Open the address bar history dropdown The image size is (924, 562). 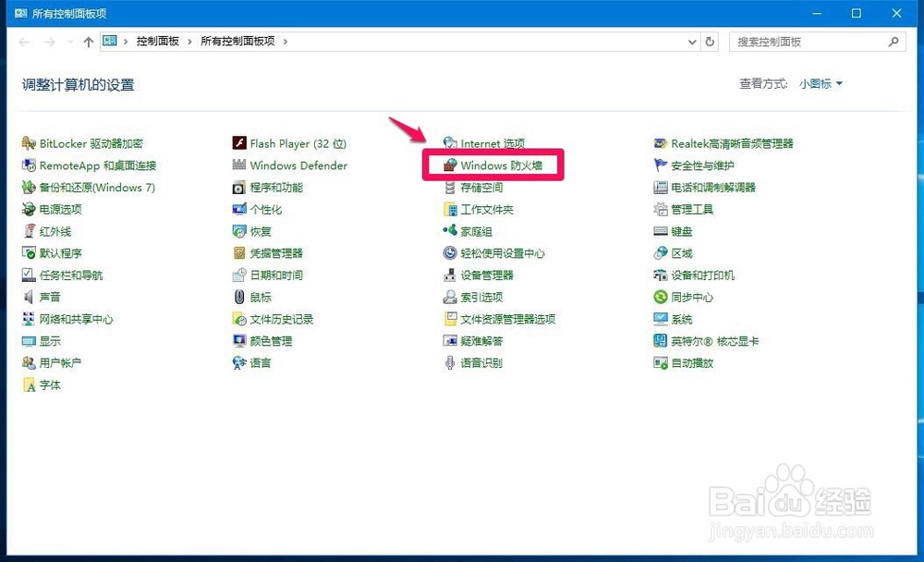[692, 41]
